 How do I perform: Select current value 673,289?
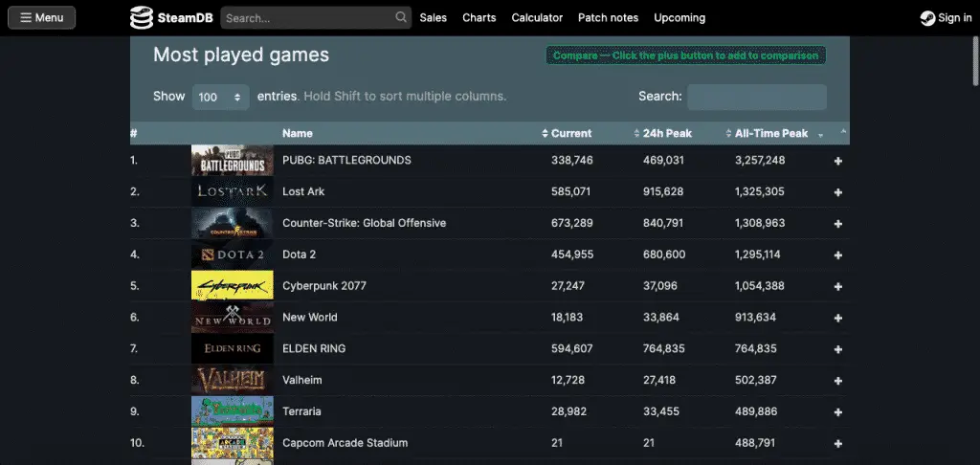pyautogui.click(x=572, y=223)
